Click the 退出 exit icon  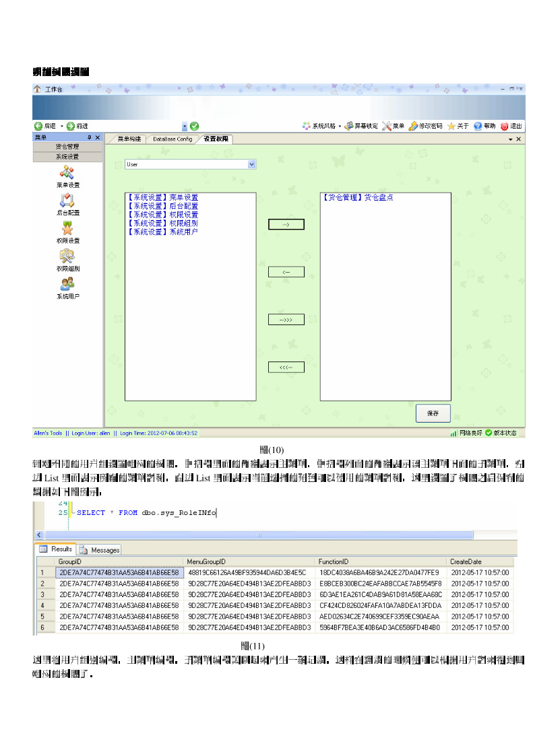point(505,126)
